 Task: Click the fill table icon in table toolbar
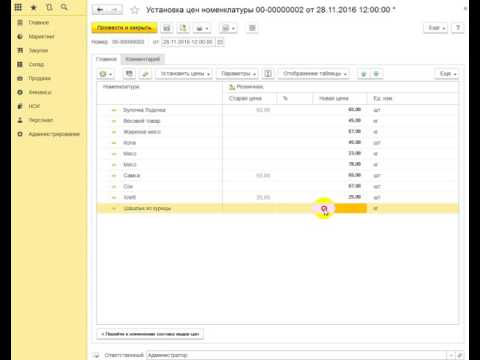pyautogui.click(x=129, y=74)
